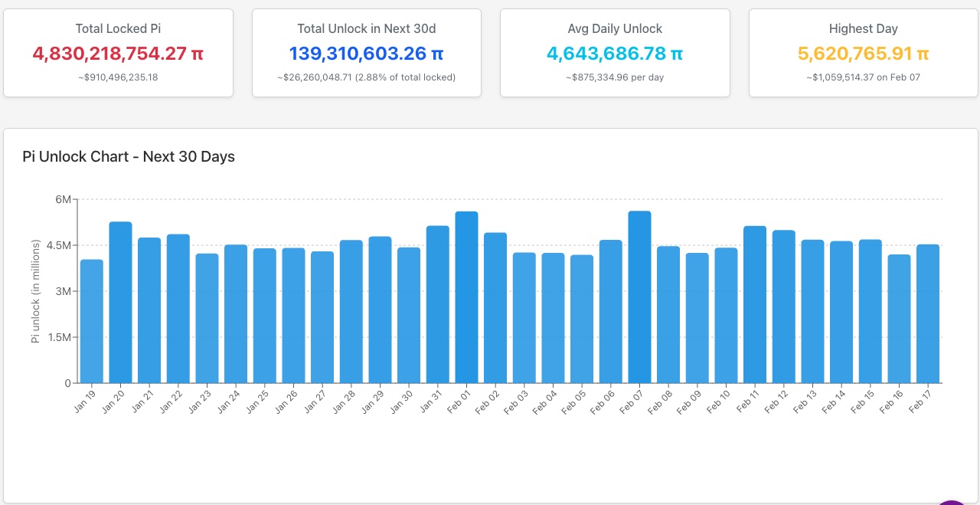Screen dimensions: 980x505
Task: Select the blue 139,310,603.26 π figure
Action: coord(367,54)
